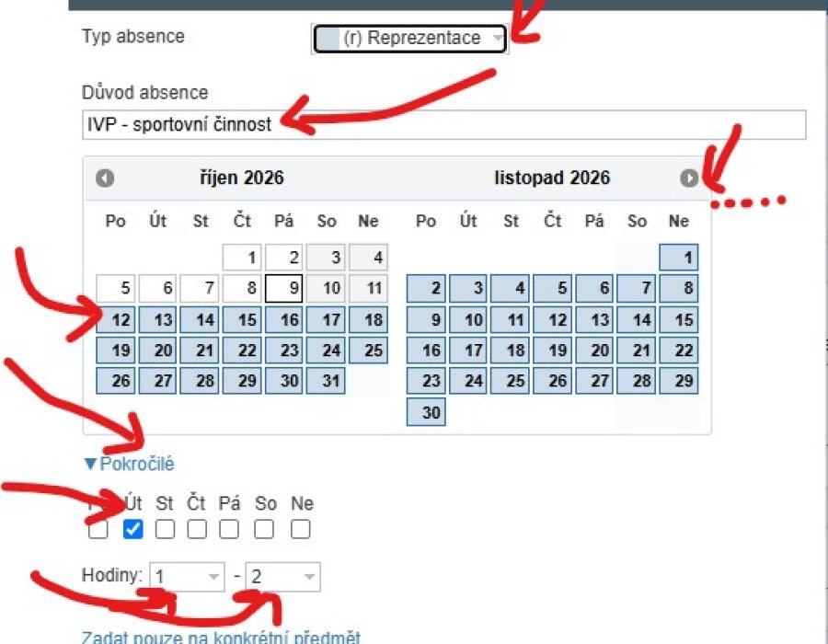Screen dimensions: 828x644
Task: Collapse the Pokročilé section
Action: pyautogui.click(x=130, y=464)
